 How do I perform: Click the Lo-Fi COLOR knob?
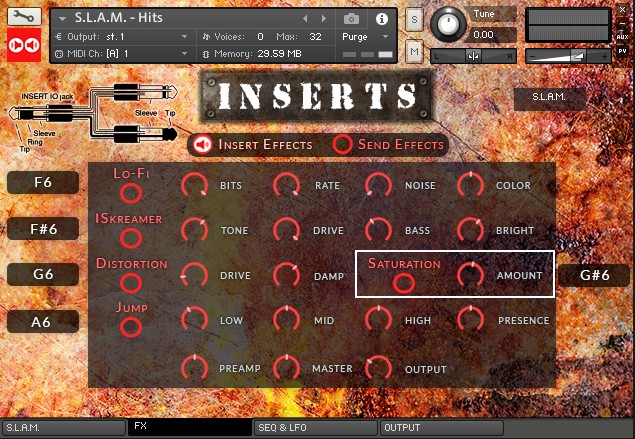pos(470,185)
